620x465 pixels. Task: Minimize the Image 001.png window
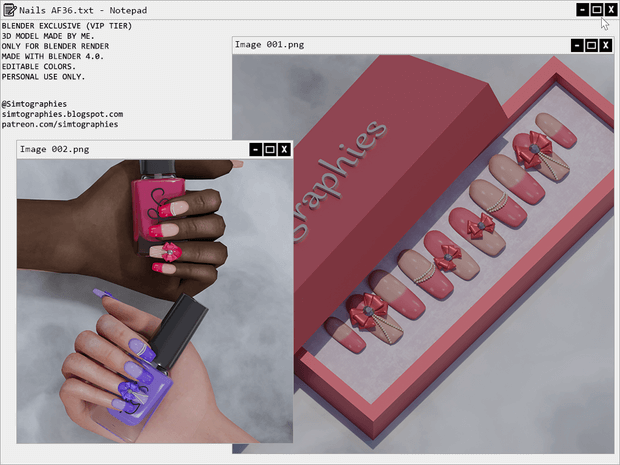(x=577, y=45)
